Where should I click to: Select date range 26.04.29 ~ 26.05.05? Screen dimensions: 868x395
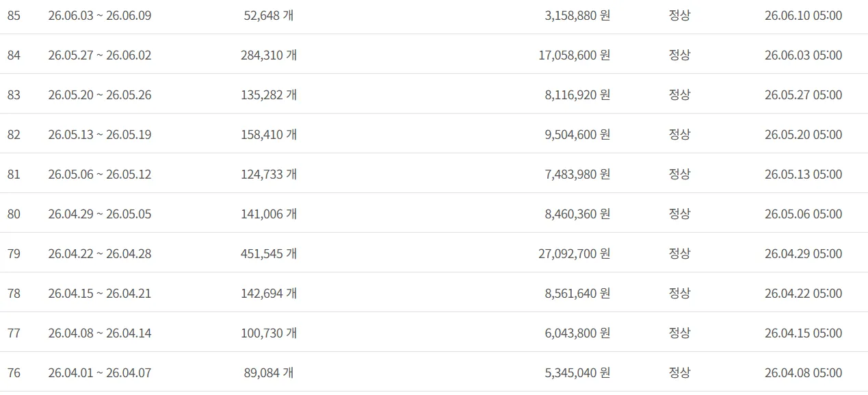pos(100,214)
